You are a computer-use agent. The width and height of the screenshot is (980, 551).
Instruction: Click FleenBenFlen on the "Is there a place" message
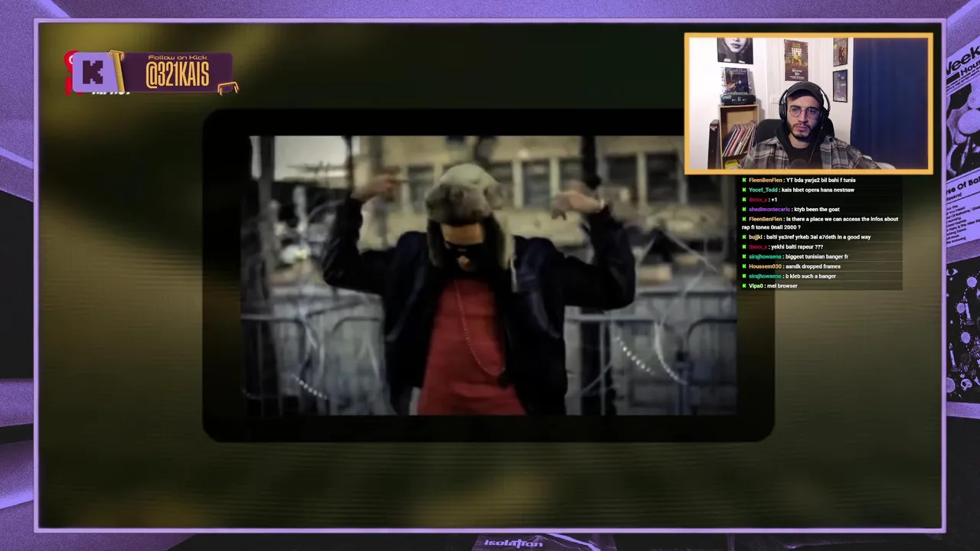(x=765, y=219)
